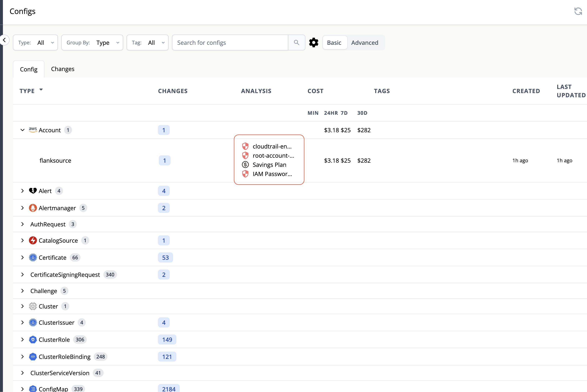Select the broken heart Alert icon
The height and width of the screenshot is (392, 587).
click(x=33, y=191)
